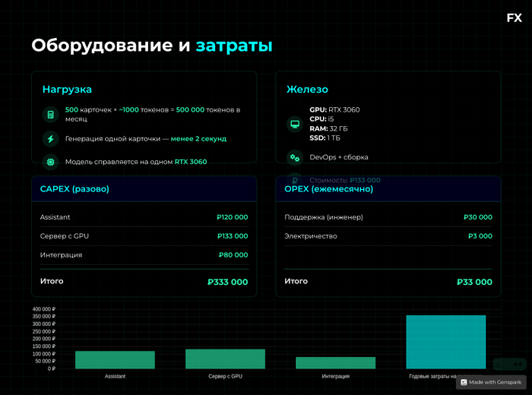Click the CAPEX total ₽333 000
Screen dimensions: 532x395
(227, 282)
